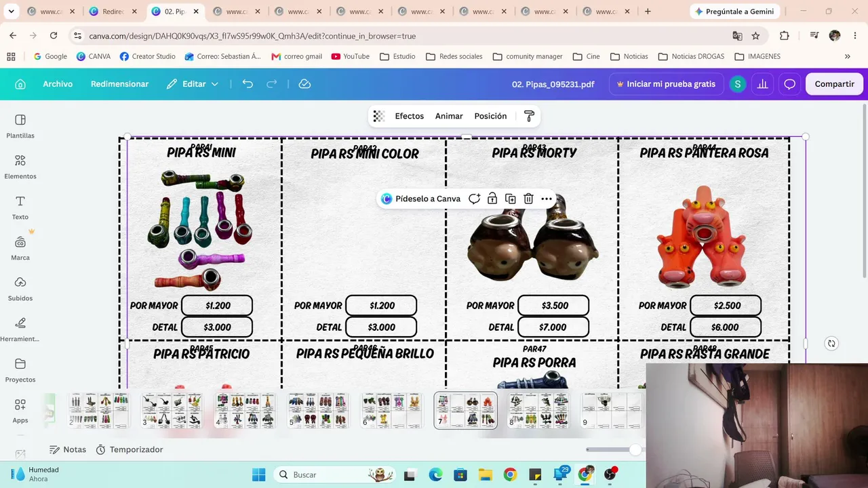The width and height of the screenshot is (868, 488).
Task: Open the Archivo menu
Action: 58,84
